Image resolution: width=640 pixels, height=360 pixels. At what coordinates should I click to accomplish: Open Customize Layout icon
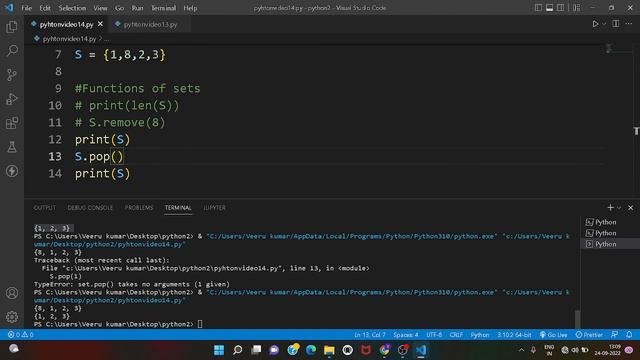(576, 8)
